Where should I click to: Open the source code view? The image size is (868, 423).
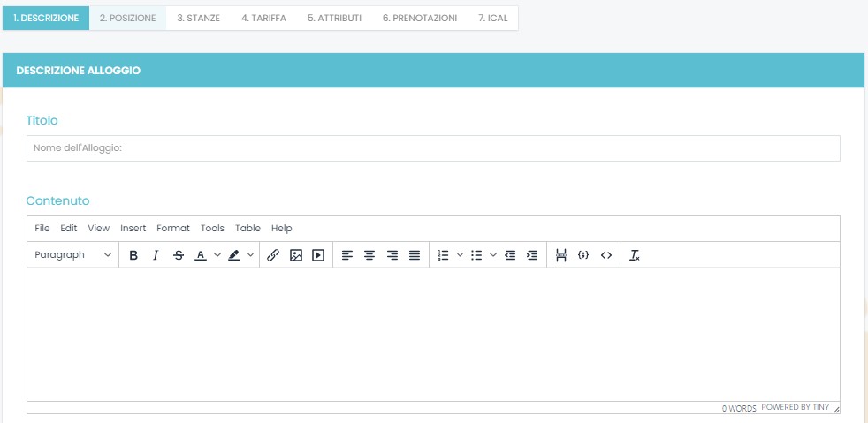605,255
